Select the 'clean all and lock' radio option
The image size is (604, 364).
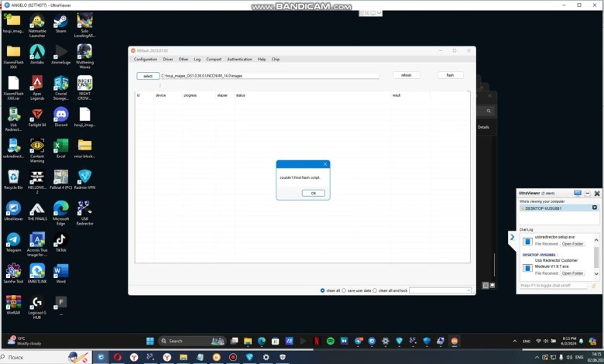[x=375, y=290]
